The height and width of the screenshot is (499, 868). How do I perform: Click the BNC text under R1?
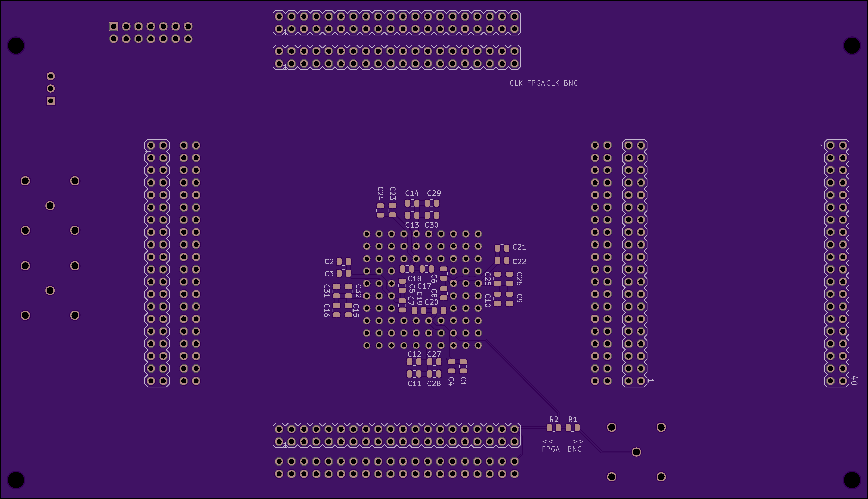coord(574,449)
